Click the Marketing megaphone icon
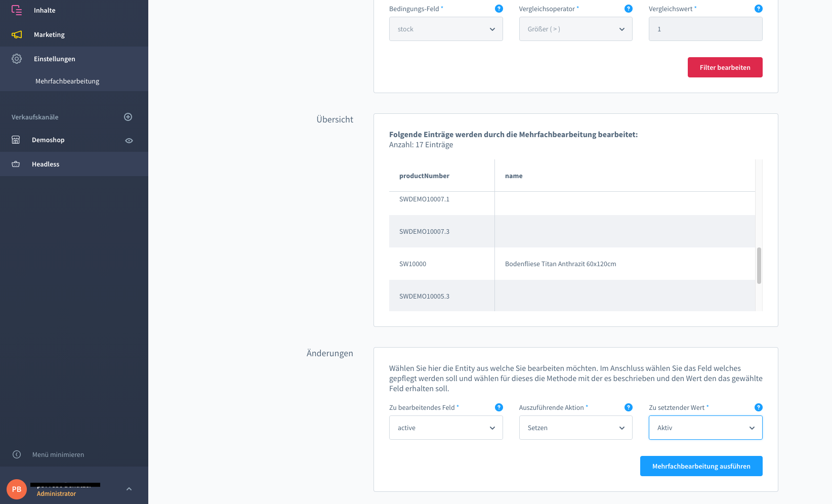 pyautogui.click(x=17, y=34)
